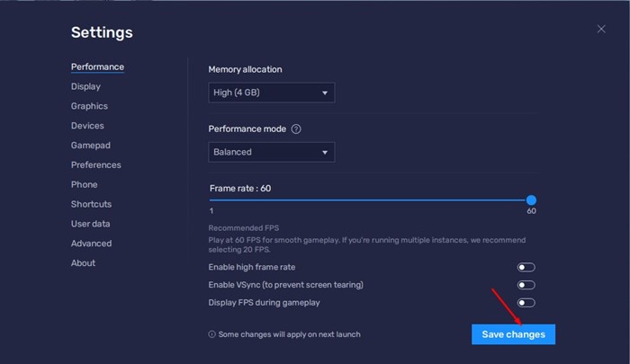Image resolution: width=630 pixels, height=364 pixels.
Task: View the User data section
Action: point(91,224)
